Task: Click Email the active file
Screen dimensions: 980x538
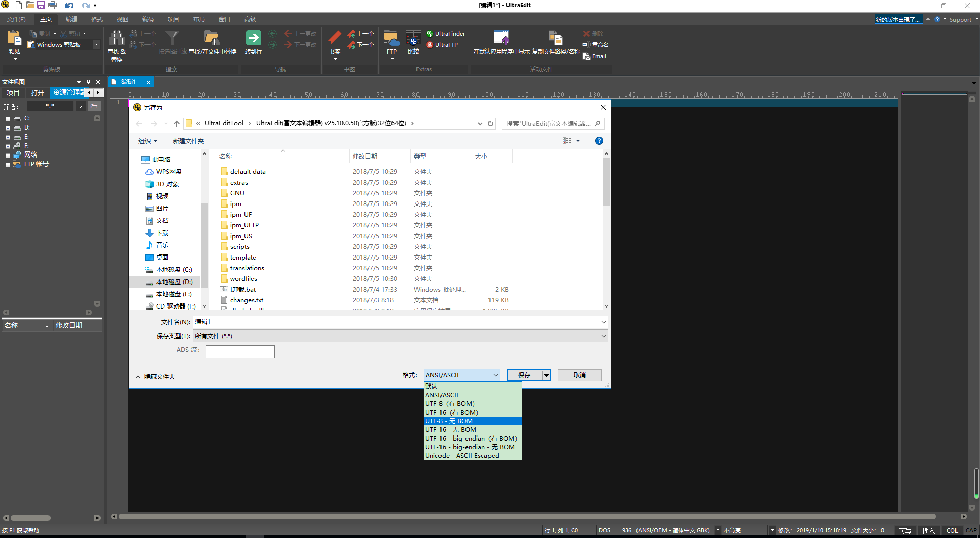Action: tap(595, 56)
